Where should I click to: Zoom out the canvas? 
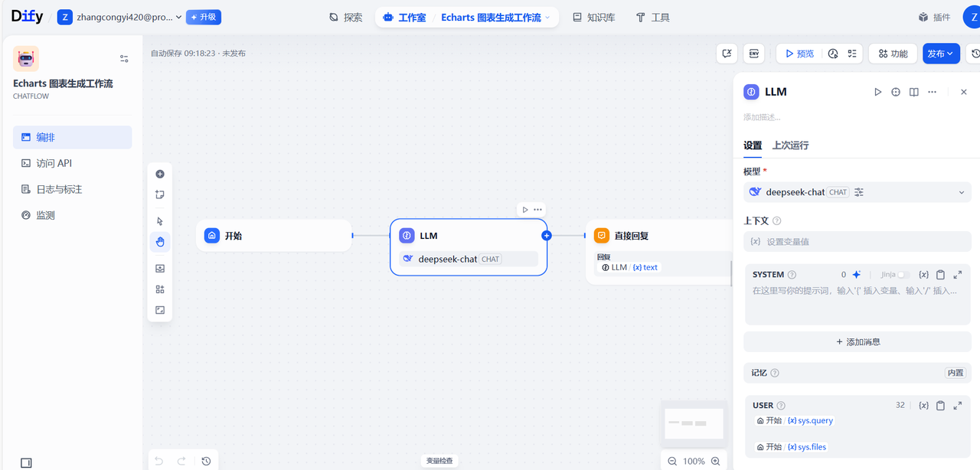point(672,461)
